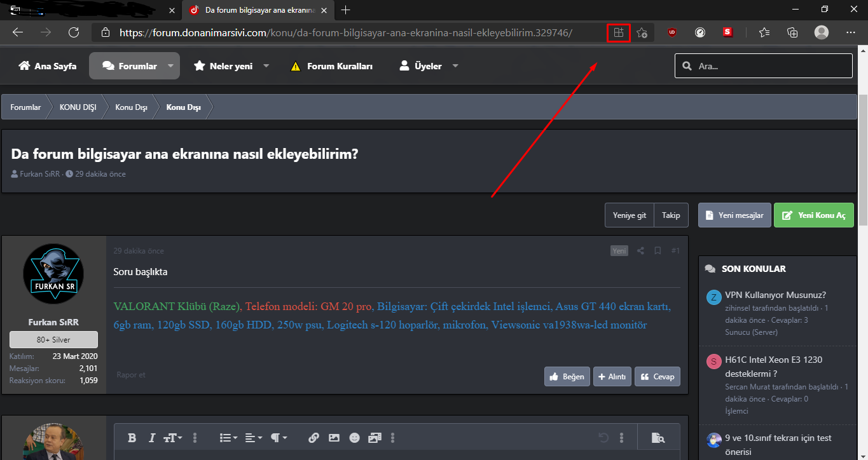This screenshot has height=460, width=868.
Task: Open the Furkan SıRR username under avatar
Action: 53,322
